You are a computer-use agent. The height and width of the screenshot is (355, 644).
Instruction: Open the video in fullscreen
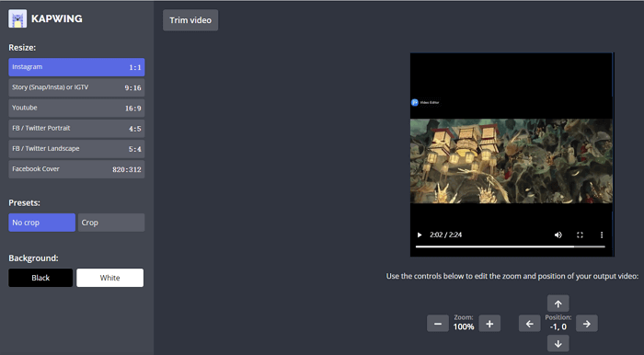(580, 235)
